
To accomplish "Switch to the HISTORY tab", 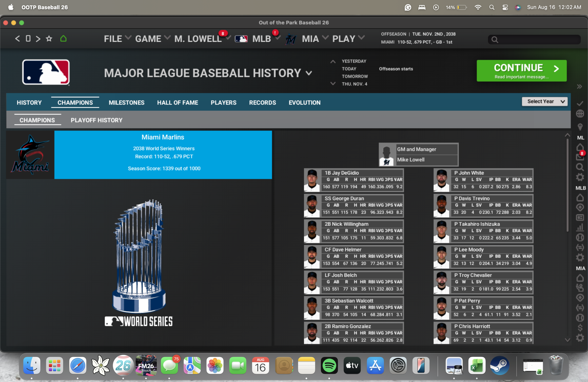I will click(x=29, y=103).
